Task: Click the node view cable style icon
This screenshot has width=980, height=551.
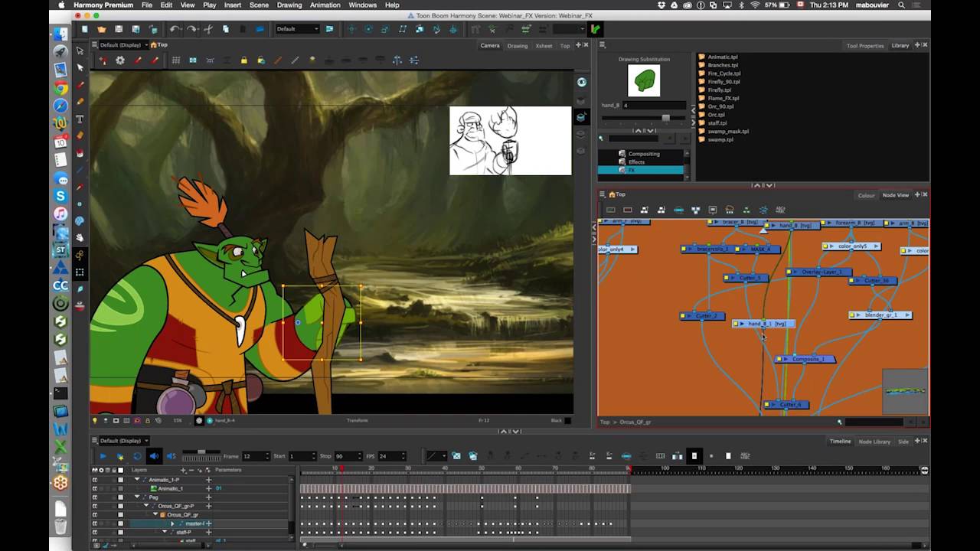Action: click(763, 210)
